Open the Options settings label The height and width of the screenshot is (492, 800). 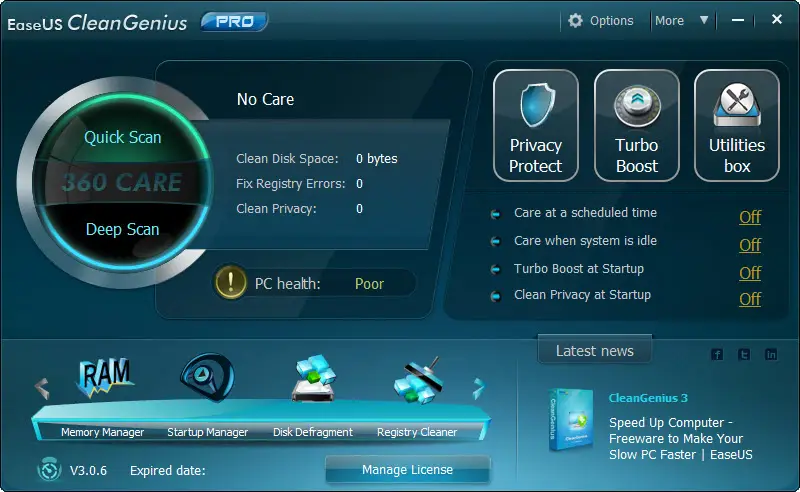(x=611, y=21)
